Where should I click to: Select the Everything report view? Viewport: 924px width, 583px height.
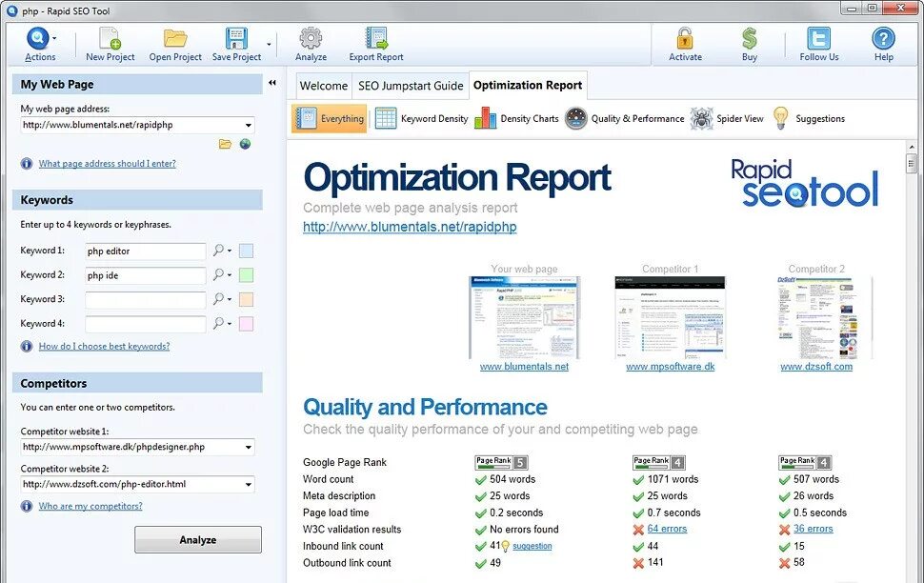[x=330, y=118]
